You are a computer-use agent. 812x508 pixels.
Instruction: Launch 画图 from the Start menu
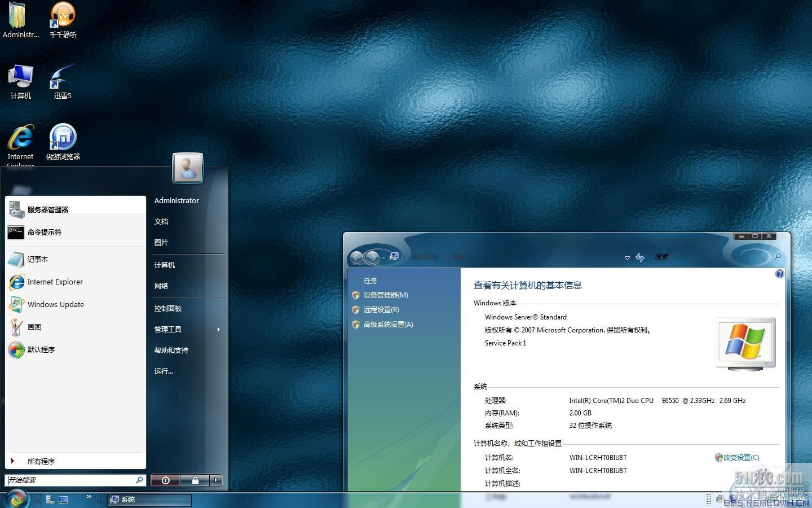76,327
